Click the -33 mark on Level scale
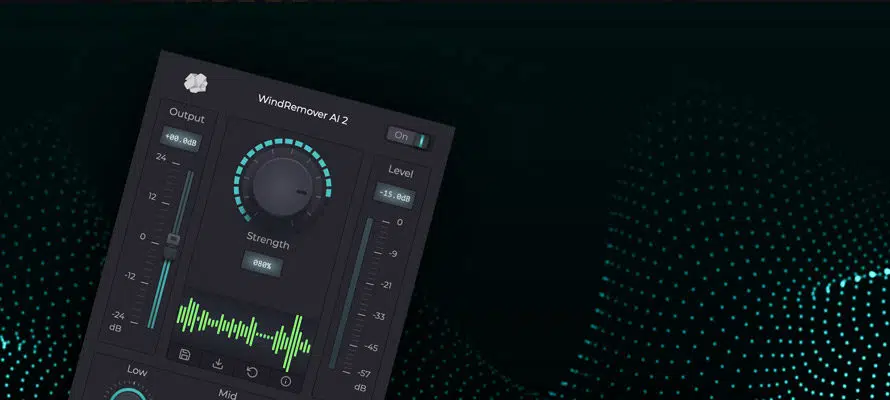The height and width of the screenshot is (400, 890). click(378, 316)
